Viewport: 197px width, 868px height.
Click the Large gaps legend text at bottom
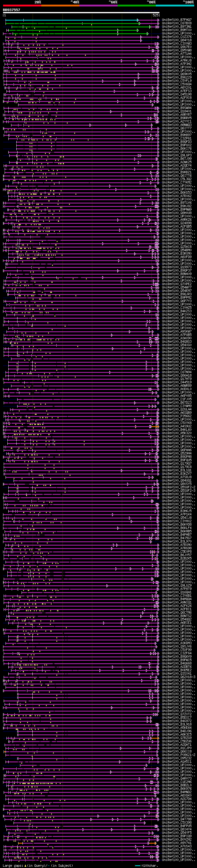[x=38, y=865]
